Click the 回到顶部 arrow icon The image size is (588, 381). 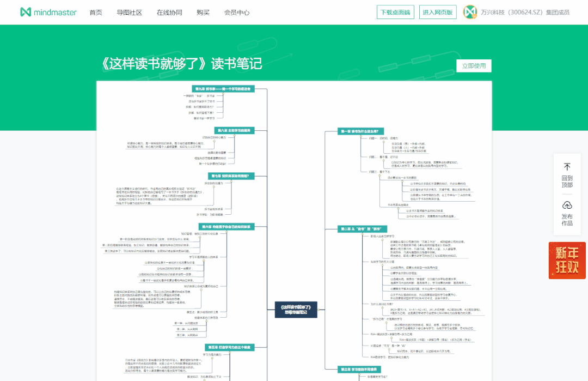coord(567,167)
